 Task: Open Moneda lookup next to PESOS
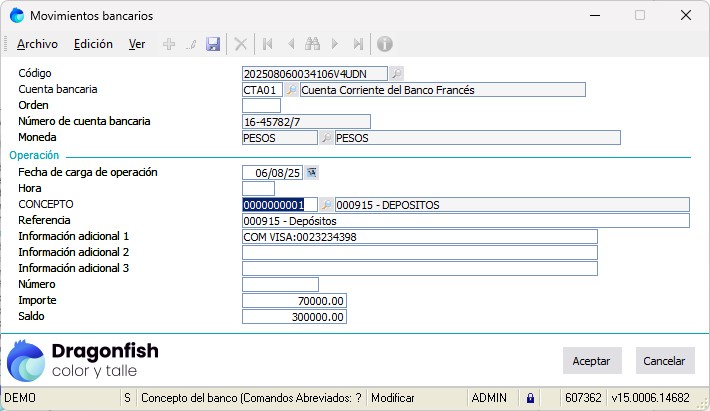coord(325,138)
